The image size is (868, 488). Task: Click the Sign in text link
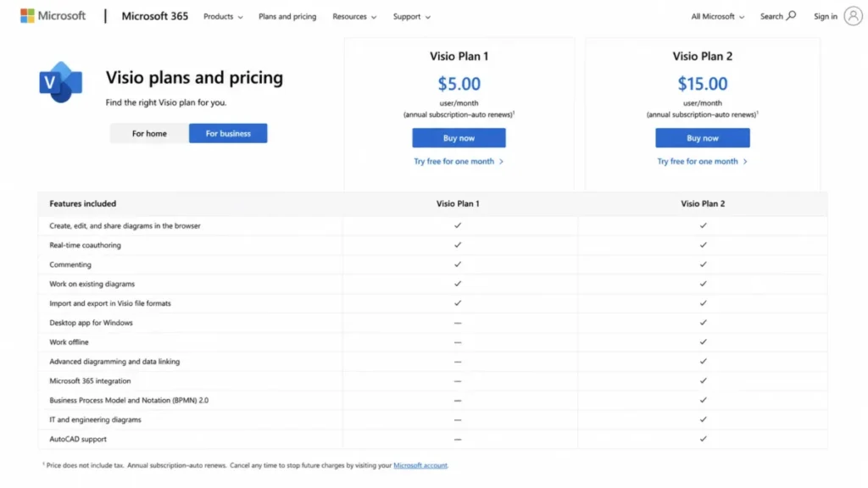pos(826,17)
